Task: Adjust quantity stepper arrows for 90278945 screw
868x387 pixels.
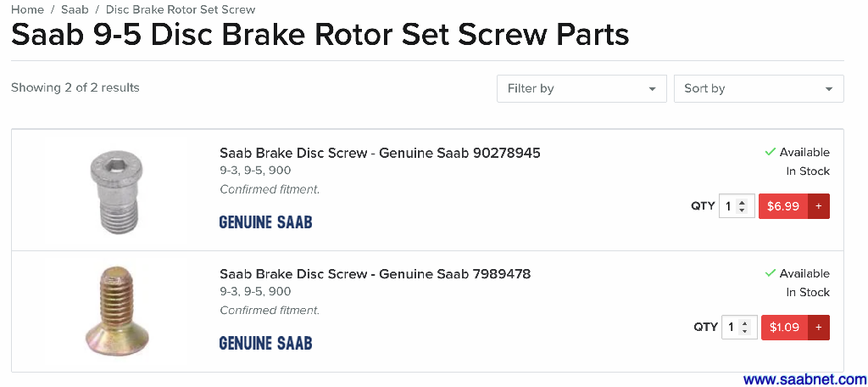Action: pos(743,206)
